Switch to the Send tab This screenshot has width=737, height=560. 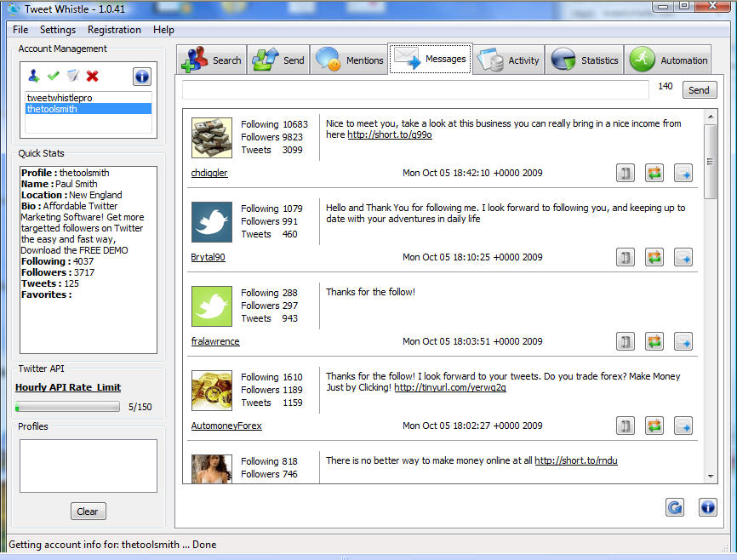pyautogui.click(x=278, y=60)
